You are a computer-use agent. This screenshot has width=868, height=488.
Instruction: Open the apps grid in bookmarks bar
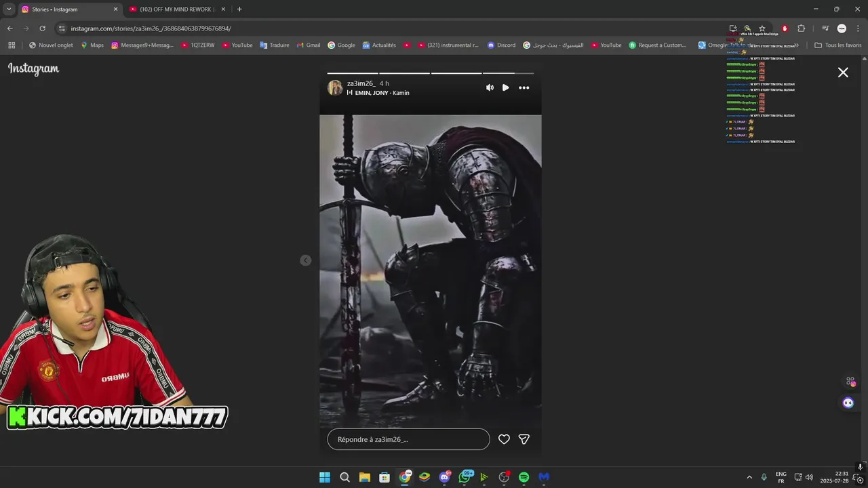tap(12, 45)
